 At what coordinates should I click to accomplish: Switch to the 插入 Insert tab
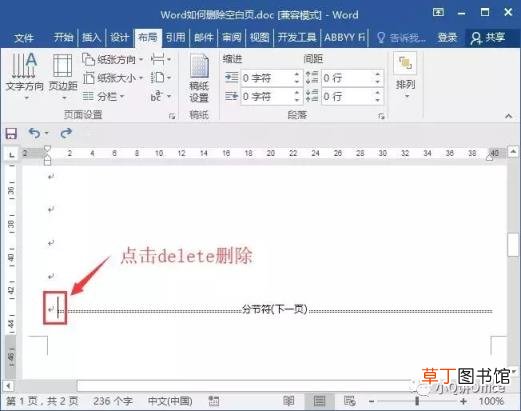coord(91,37)
